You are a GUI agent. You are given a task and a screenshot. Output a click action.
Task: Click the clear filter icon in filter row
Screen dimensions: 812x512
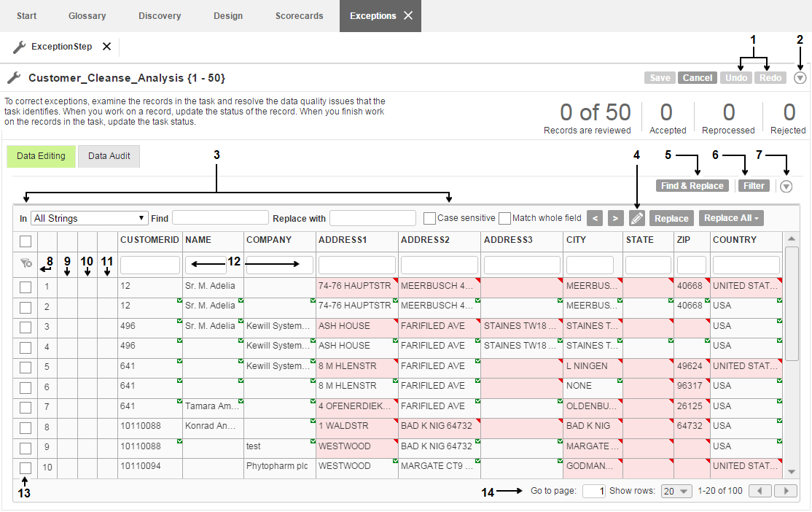[x=26, y=264]
